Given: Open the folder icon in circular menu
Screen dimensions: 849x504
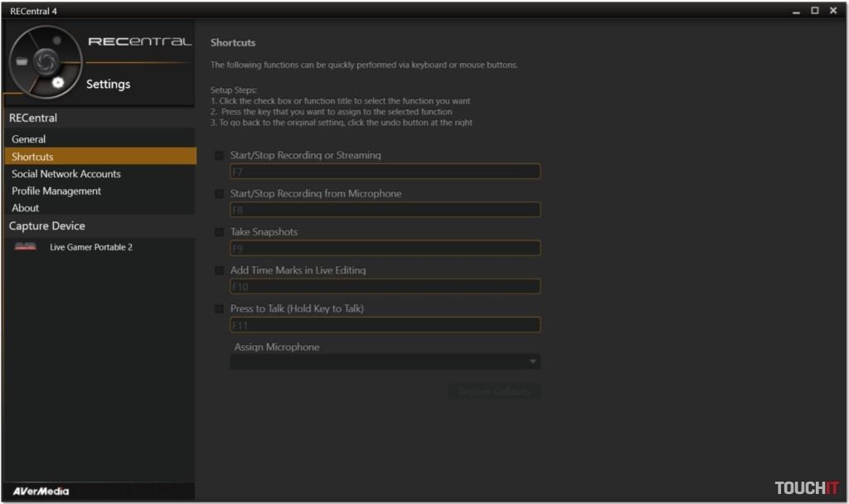Looking at the screenshot, I should coord(22,61).
